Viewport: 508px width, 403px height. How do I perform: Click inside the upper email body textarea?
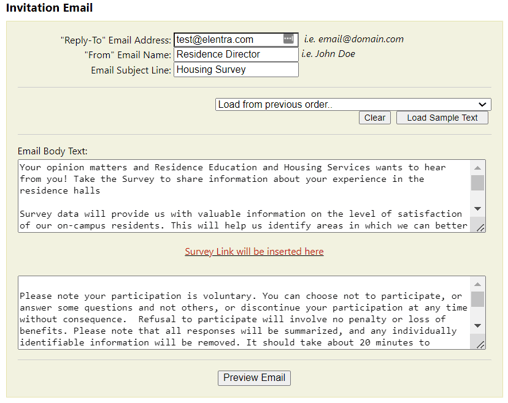point(244,196)
